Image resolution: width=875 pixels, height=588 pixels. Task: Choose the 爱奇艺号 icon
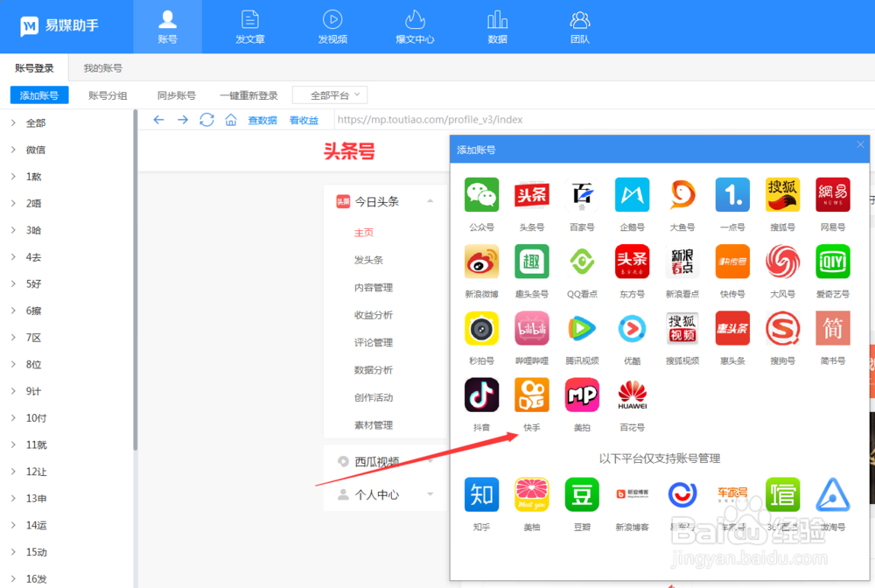tap(833, 261)
